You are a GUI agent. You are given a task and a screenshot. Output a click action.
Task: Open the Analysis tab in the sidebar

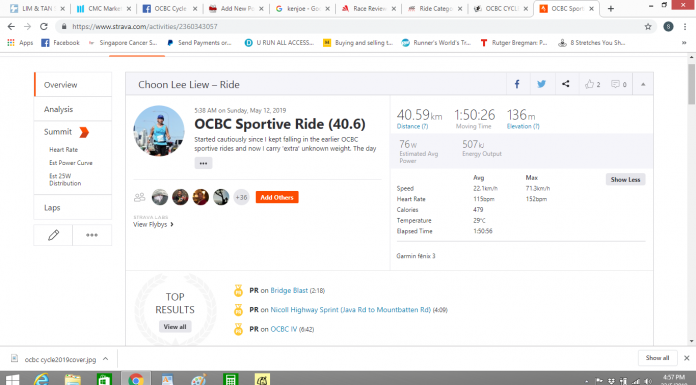pyautogui.click(x=73, y=109)
